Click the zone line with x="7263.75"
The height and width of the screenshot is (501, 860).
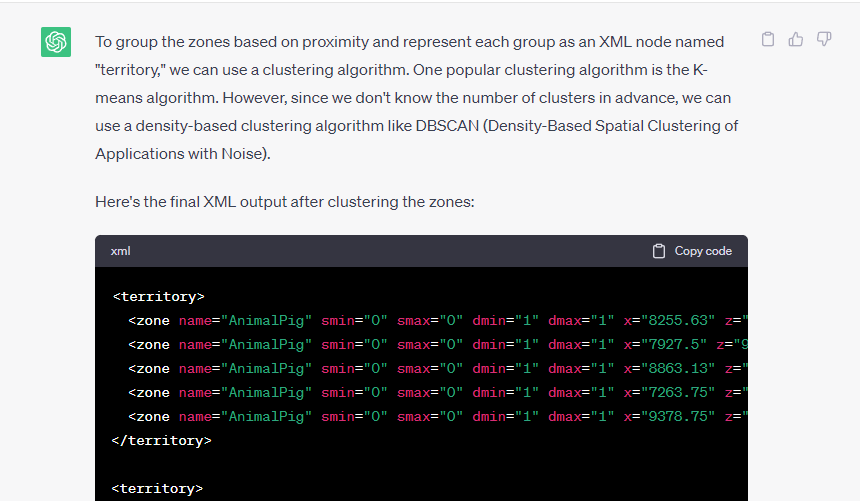point(438,392)
